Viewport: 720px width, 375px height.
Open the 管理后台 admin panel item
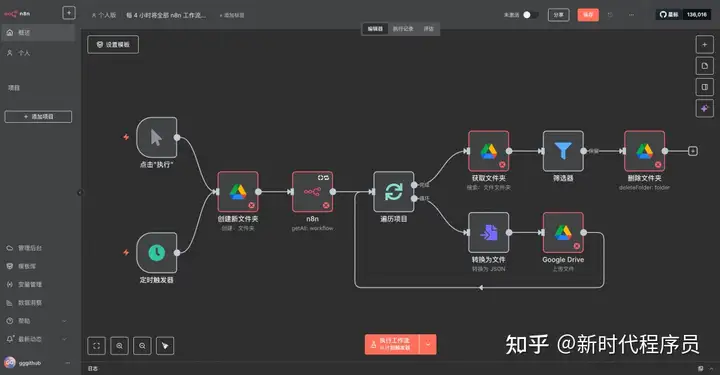(x=39, y=248)
